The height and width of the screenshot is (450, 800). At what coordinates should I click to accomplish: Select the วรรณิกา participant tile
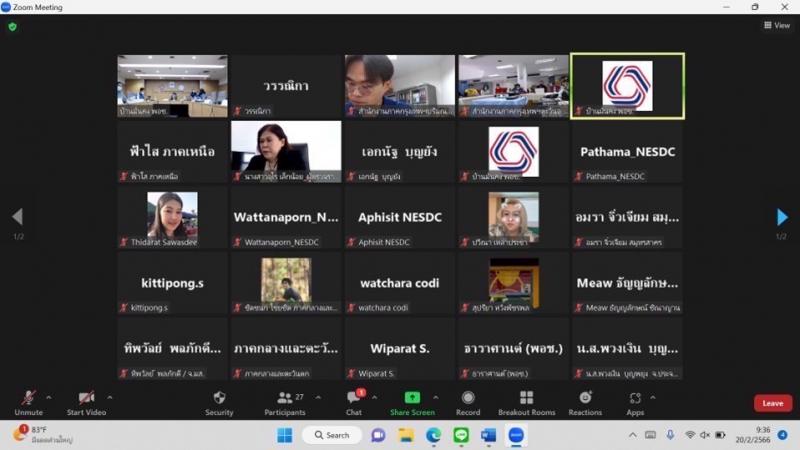pos(286,86)
